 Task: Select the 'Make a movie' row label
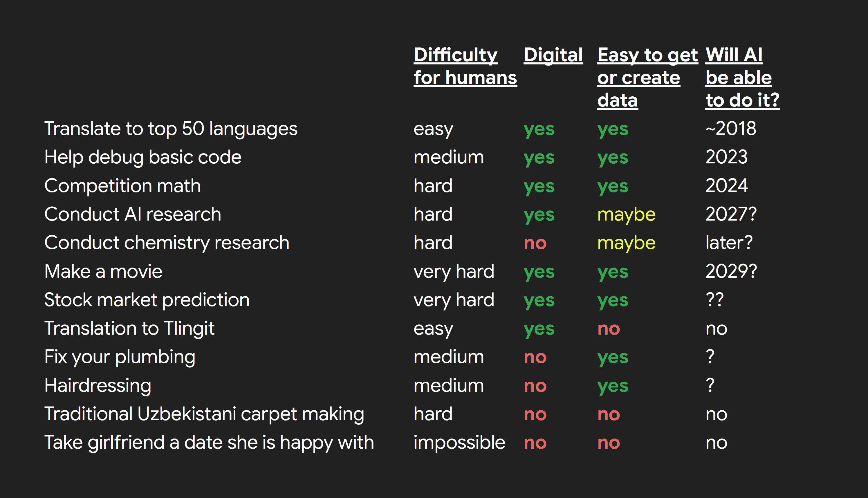[x=103, y=272]
